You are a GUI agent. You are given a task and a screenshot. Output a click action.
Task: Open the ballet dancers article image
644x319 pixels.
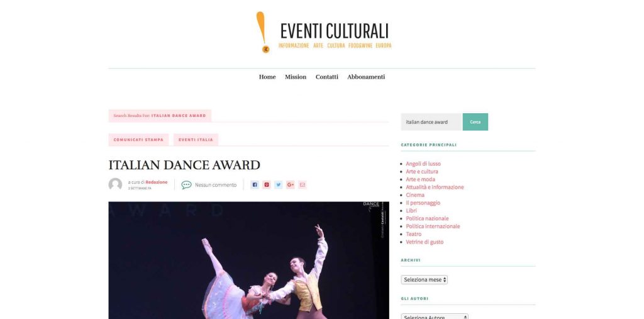[248, 260]
